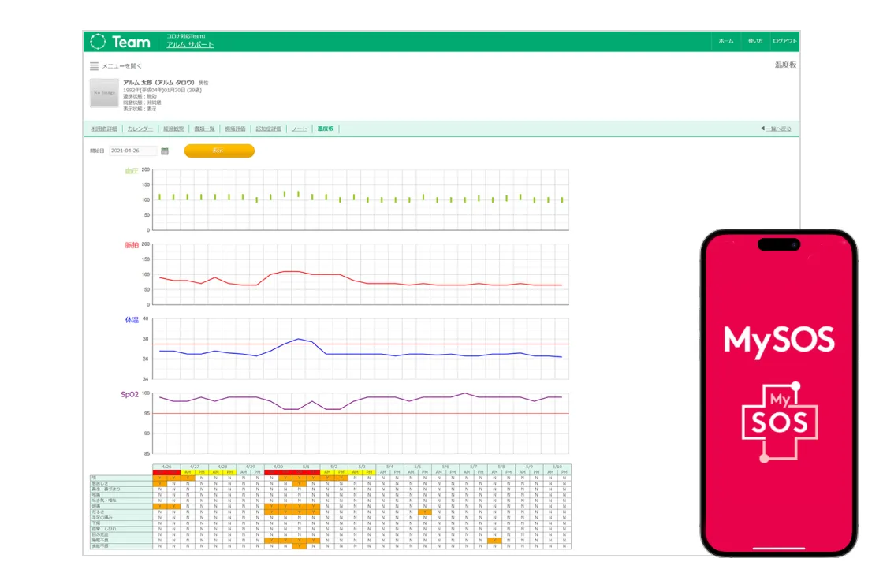Click the Team logo in header
Screen dimensions: 883x588
(x=120, y=42)
